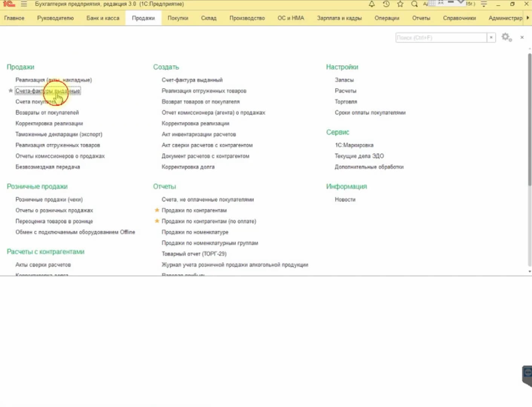Switch to the Руководителю section

pos(55,18)
